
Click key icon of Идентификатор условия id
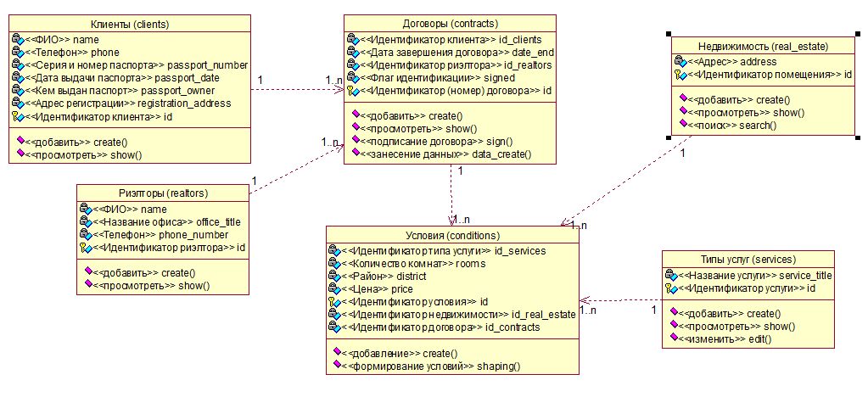pyautogui.click(x=333, y=302)
